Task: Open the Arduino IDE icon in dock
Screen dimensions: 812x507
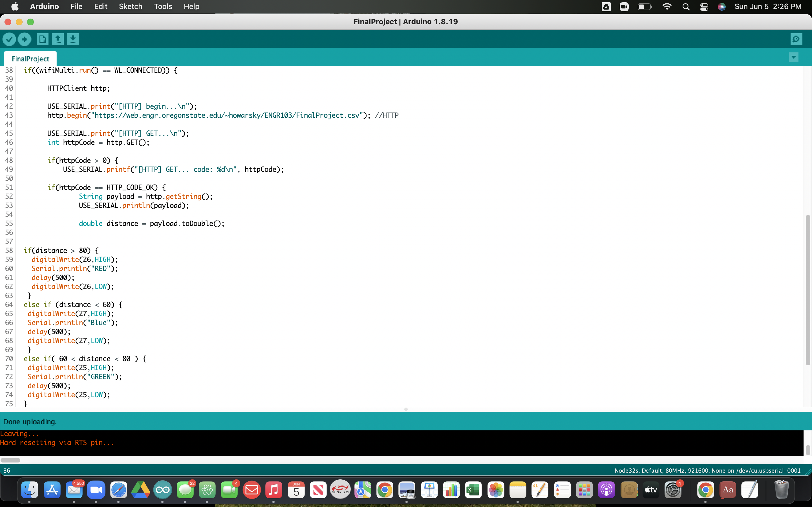Action: pyautogui.click(x=162, y=490)
